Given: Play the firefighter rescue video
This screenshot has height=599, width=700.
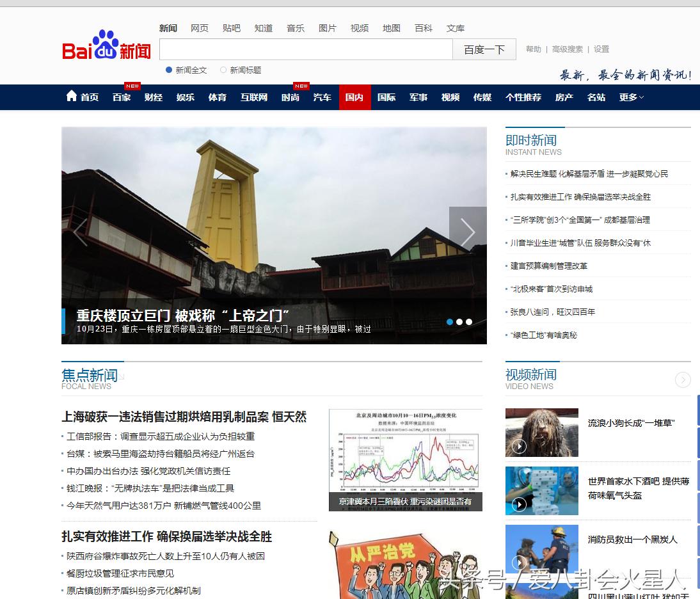Looking at the screenshot, I should (x=518, y=563).
